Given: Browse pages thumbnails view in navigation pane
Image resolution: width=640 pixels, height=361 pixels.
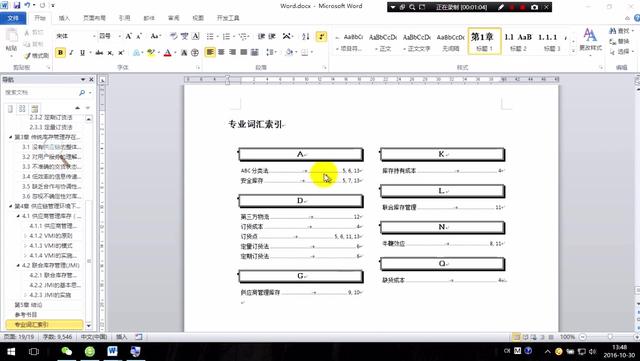Looking at the screenshot, I should click(x=22, y=108).
